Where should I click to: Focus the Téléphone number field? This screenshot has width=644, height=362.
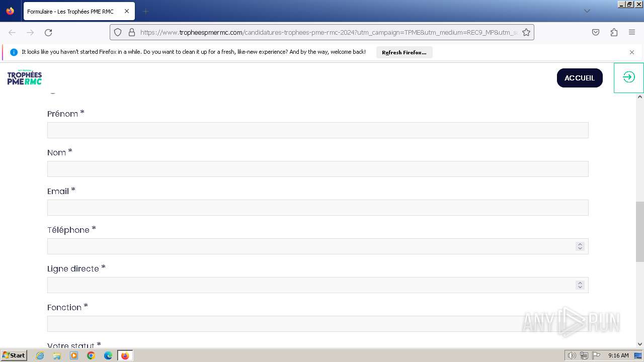click(317, 246)
